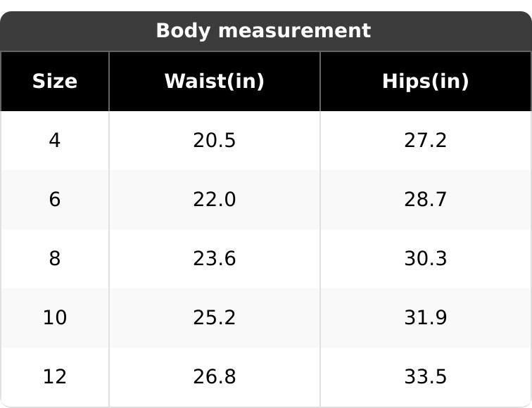Screen dimensions: 532x408
Task: Click hips value 31.9
Action: 425,318
